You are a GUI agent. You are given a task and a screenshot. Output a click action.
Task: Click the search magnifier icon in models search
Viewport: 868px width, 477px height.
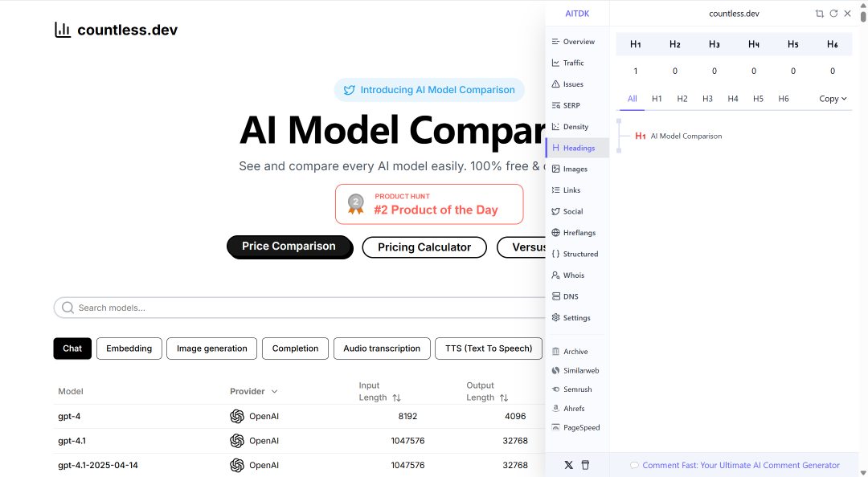pos(68,308)
